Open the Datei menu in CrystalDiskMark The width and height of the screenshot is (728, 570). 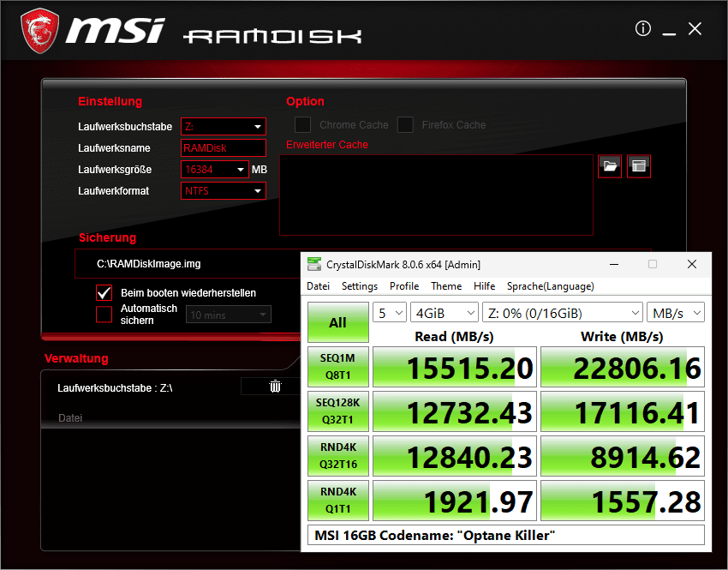[x=318, y=286]
